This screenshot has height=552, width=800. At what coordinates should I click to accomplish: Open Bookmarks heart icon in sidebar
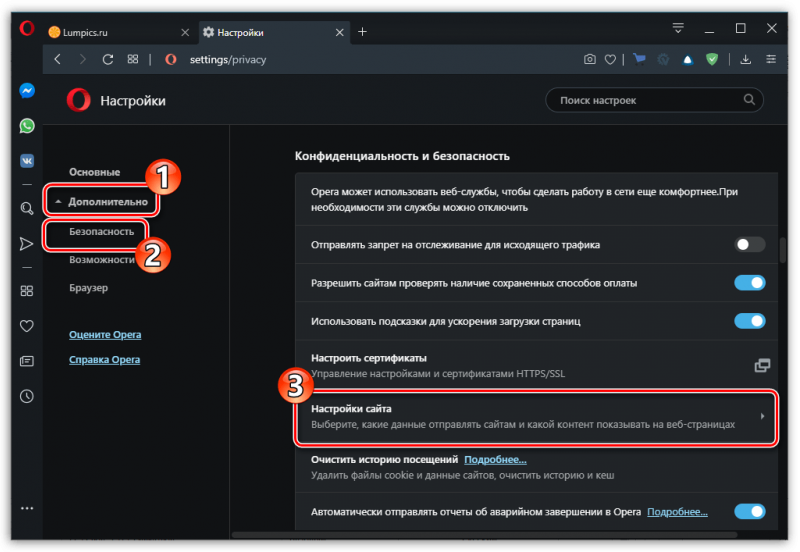(27, 325)
